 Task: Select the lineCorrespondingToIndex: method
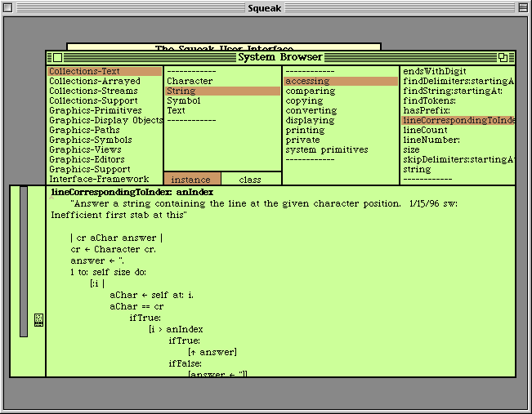[x=458, y=120]
